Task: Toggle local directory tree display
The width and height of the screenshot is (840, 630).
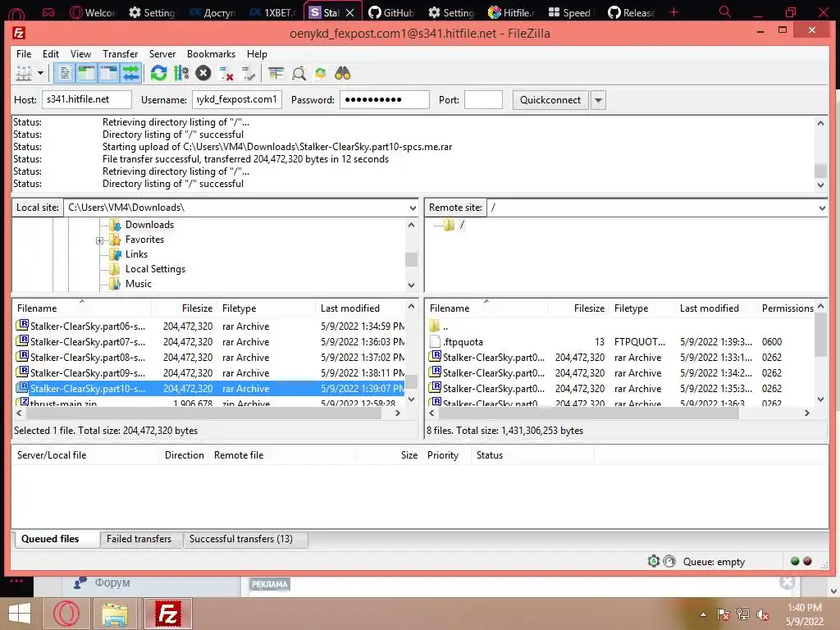Action: [x=87, y=73]
